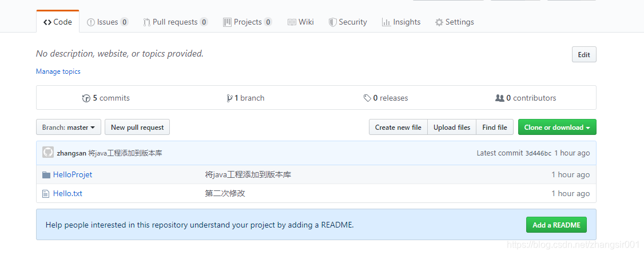
Task: View the 0 contributors page
Action: (526, 98)
